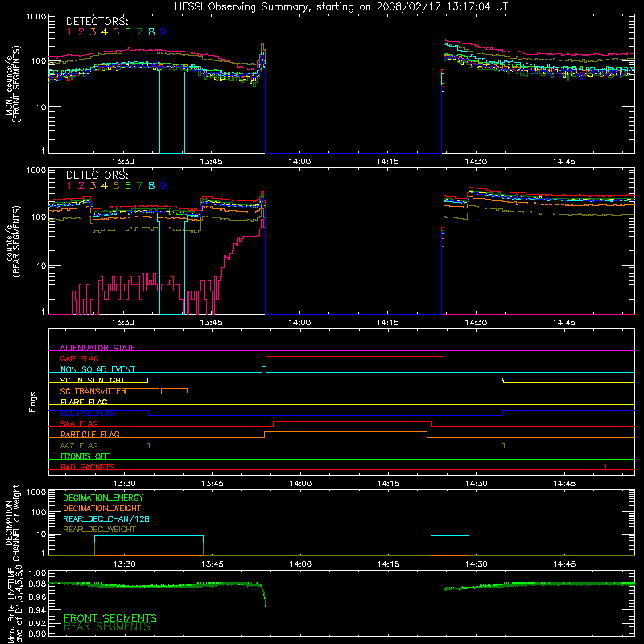Image resolution: width=644 pixels, height=644 pixels.
Task: Click the FLARE_FLAG label
Action: [x=84, y=402]
